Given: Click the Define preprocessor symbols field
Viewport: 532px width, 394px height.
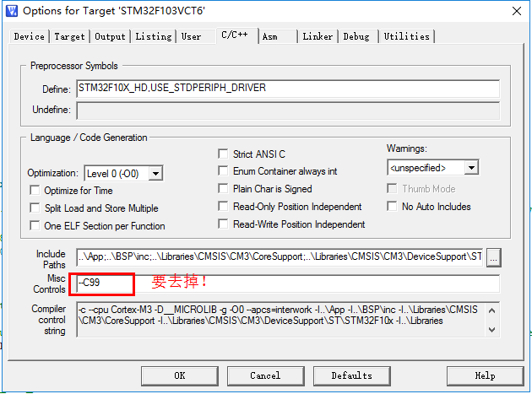Looking at the screenshot, I should (288, 89).
